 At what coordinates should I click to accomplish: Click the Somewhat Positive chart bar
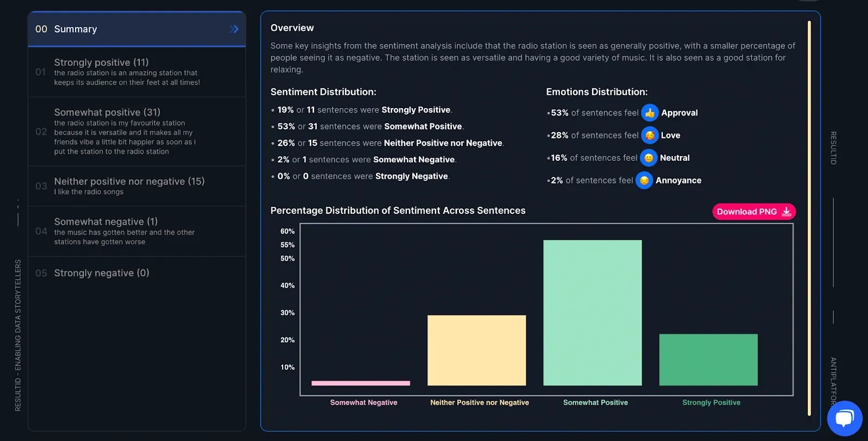[592, 313]
